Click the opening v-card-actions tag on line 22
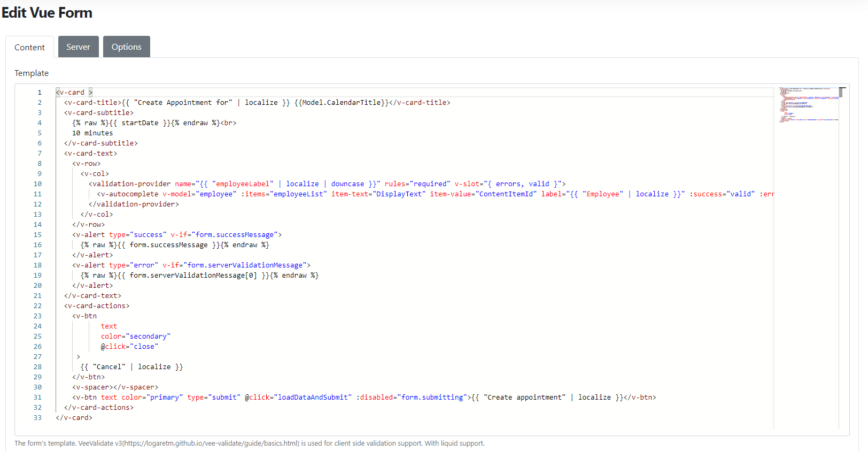Image resolution: width=868 pixels, height=451 pixels. click(x=97, y=306)
